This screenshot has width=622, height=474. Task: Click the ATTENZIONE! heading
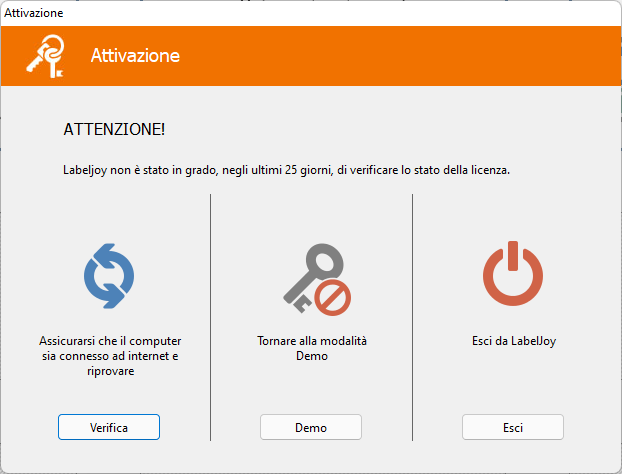(x=114, y=130)
